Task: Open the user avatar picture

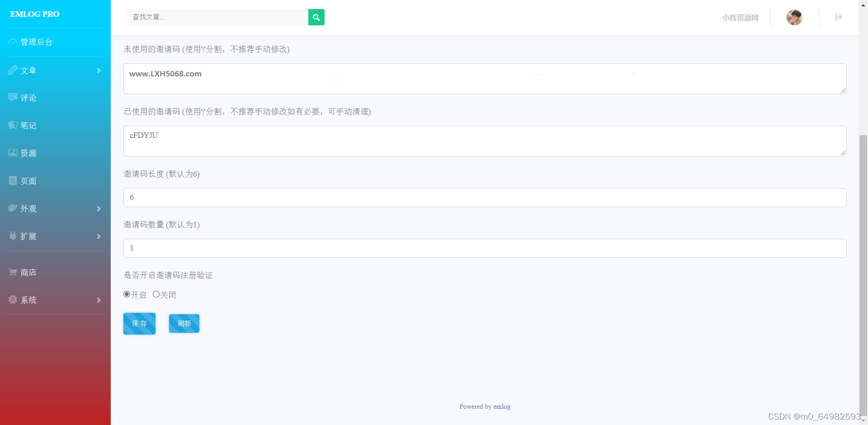Action: coord(794,17)
